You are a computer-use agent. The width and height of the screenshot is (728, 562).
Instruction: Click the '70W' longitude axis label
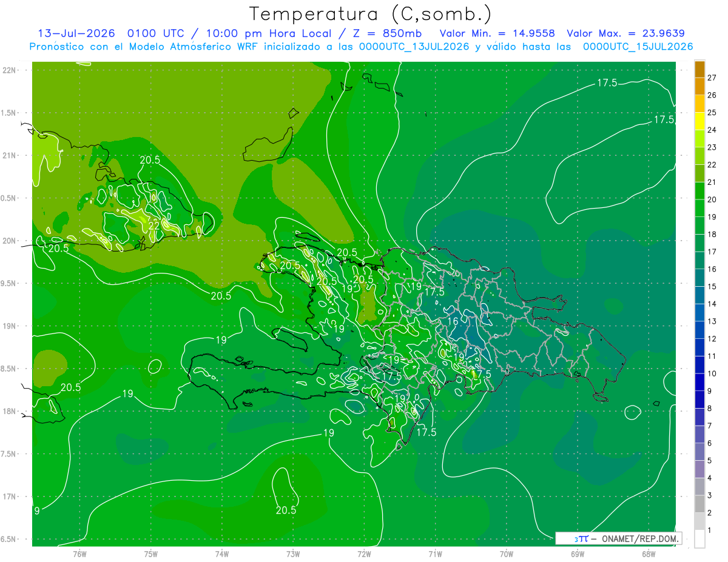pos(507,554)
